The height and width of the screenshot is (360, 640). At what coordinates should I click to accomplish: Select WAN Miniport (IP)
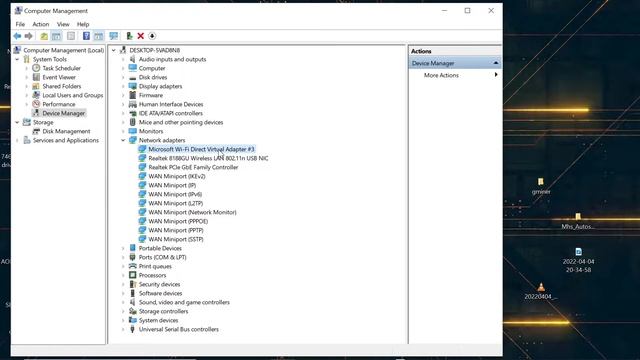(172, 185)
